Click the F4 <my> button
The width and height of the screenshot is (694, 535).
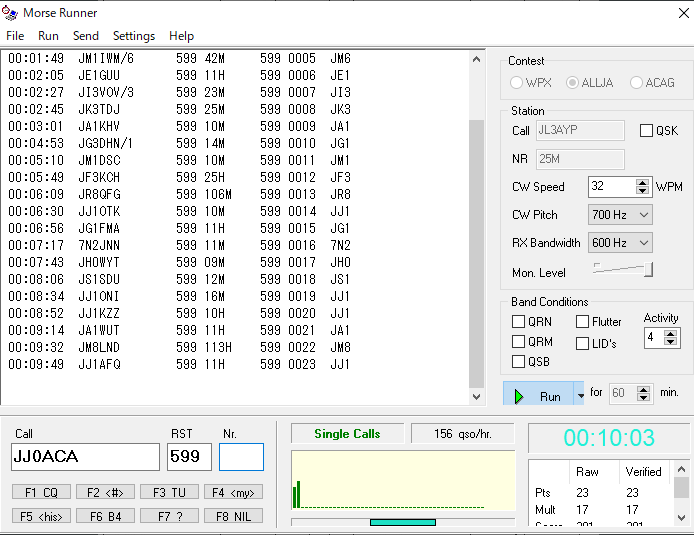[x=233, y=492]
